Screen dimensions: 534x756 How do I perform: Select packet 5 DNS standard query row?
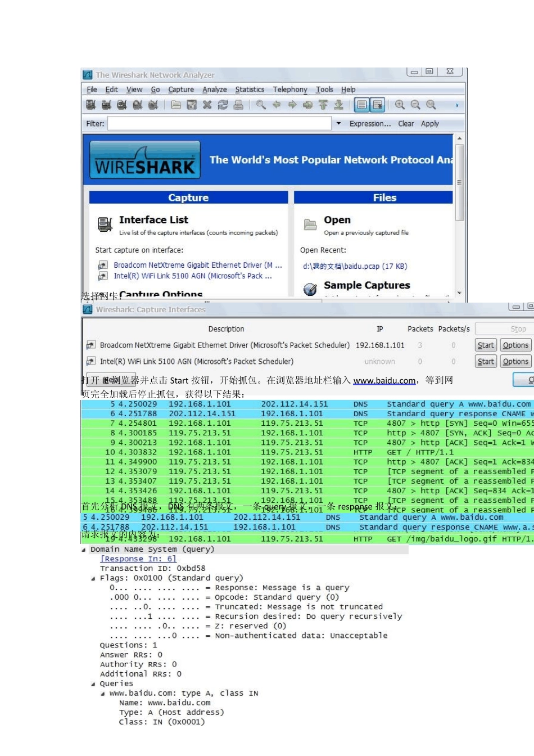(x=307, y=404)
